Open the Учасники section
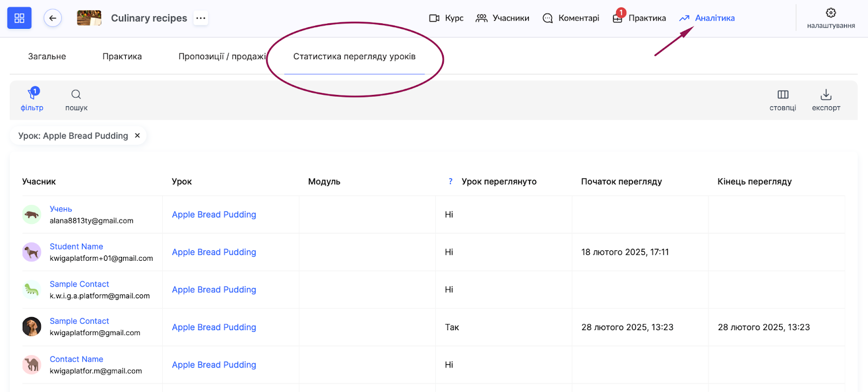 (x=502, y=18)
